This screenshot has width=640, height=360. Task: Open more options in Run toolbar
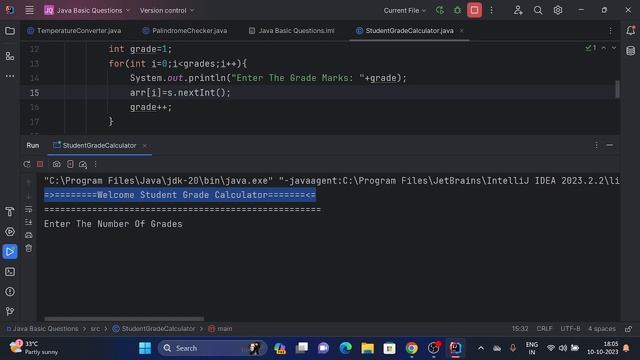(96, 164)
